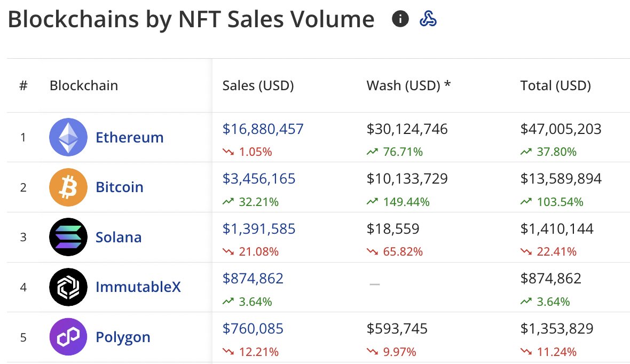
Task: Click Solana sales value $1,391,585
Action: [259, 228]
